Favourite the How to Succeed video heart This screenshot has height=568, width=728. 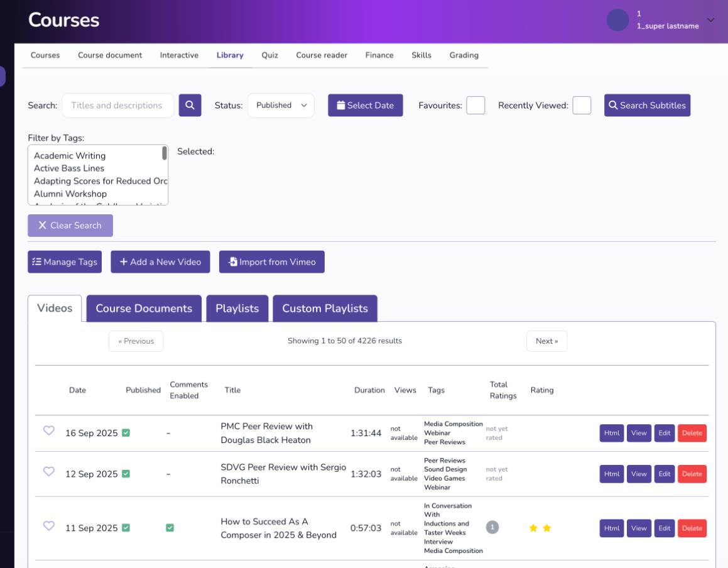point(49,526)
